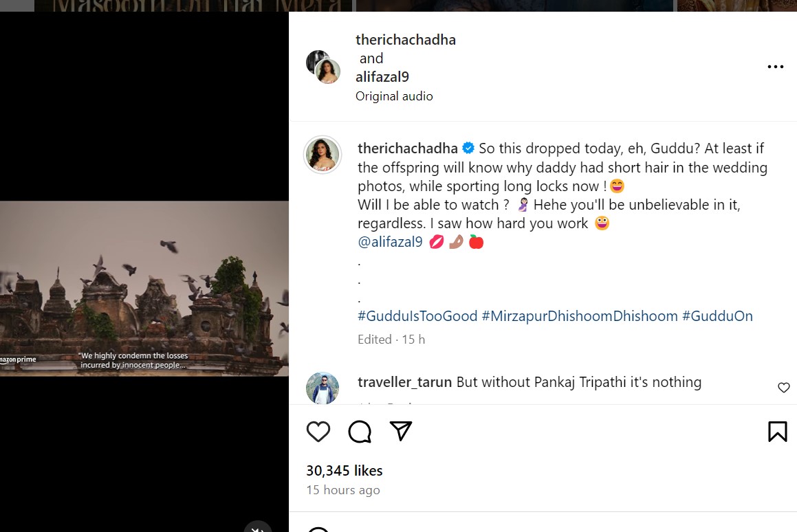
Task: Toggle video sound with the mute icon
Action: [x=258, y=527]
